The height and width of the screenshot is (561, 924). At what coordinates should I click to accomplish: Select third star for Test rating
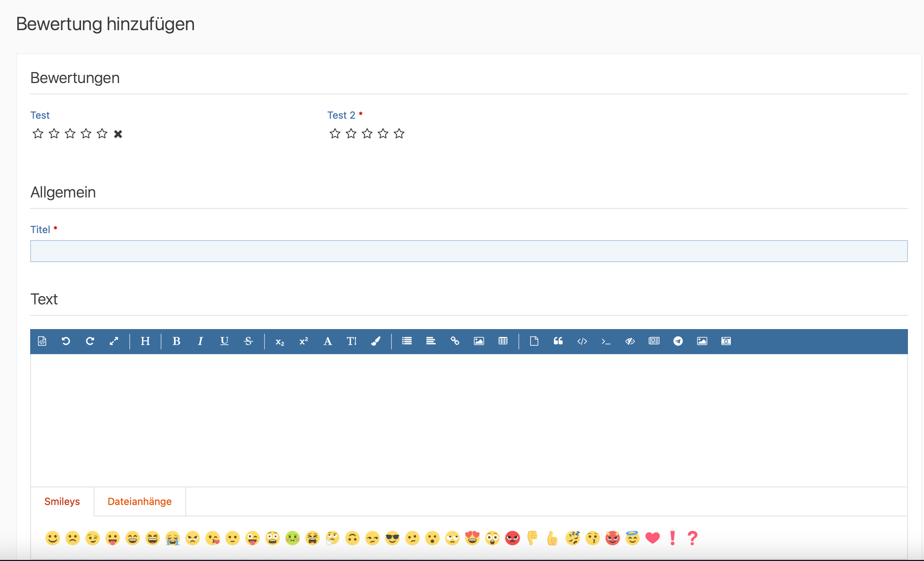click(x=70, y=134)
